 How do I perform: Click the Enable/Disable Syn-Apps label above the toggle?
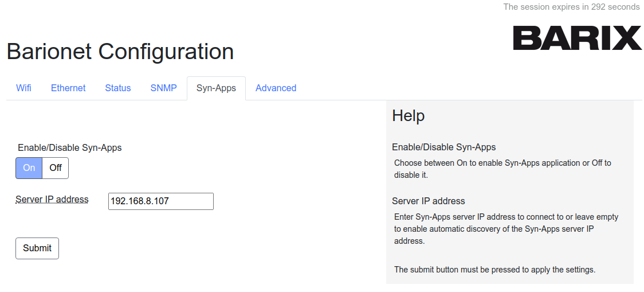tap(70, 147)
